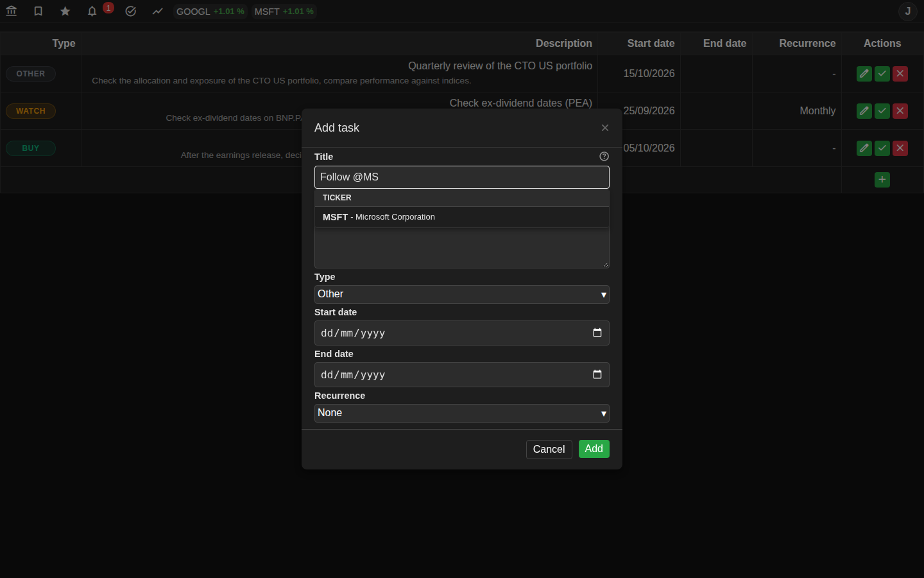Image resolution: width=924 pixels, height=578 pixels.
Task: Mark the Monthly ex-dividend task done
Action: (x=882, y=111)
